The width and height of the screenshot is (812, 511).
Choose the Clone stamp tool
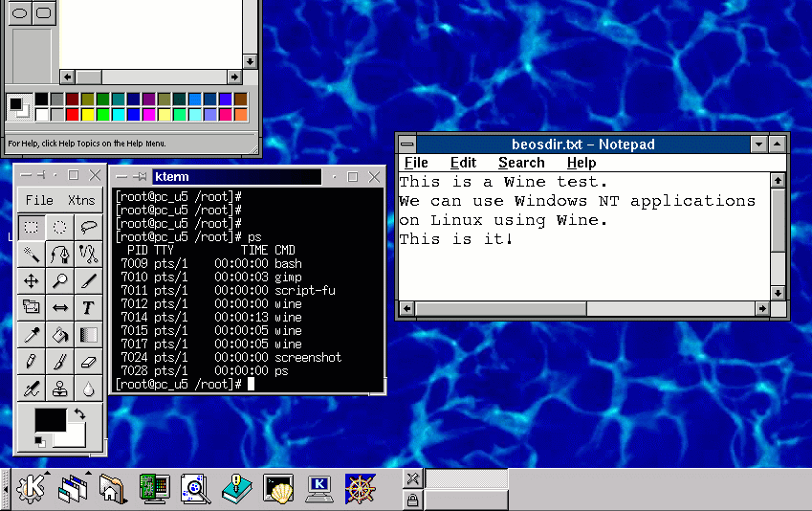pos(60,389)
